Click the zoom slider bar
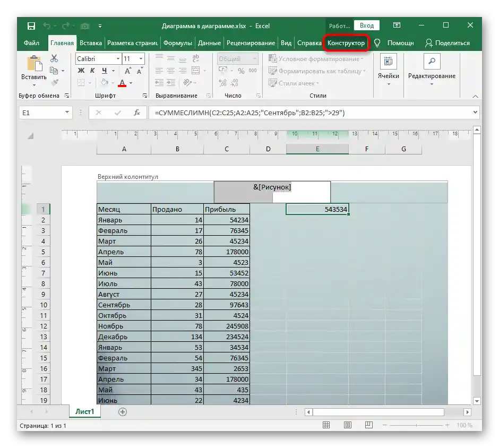Image resolution: width=499 pixels, height=448 pixels. [416, 425]
